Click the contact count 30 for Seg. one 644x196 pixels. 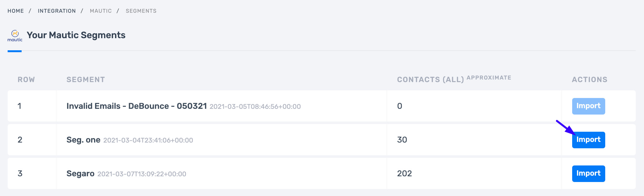point(402,140)
